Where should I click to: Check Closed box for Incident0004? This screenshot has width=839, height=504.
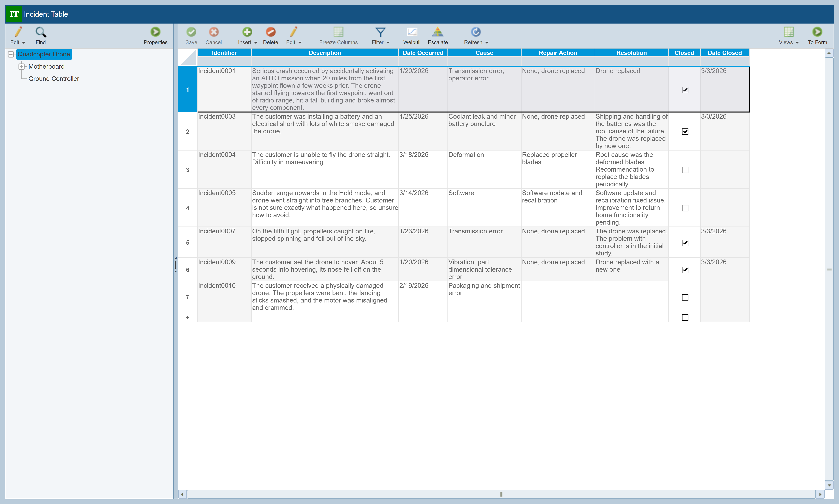click(x=685, y=170)
